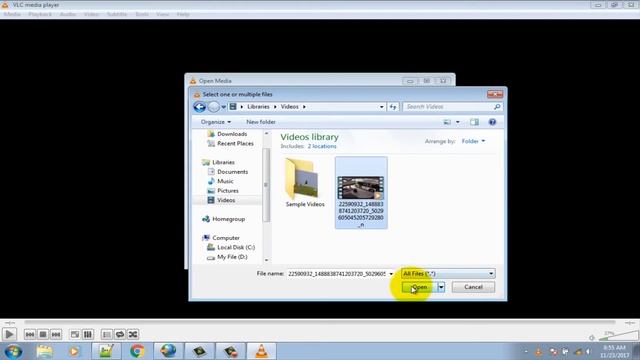The width and height of the screenshot is (640, 360).
Task: Toggle fullscreen video button in VLC
Action: 75,334
